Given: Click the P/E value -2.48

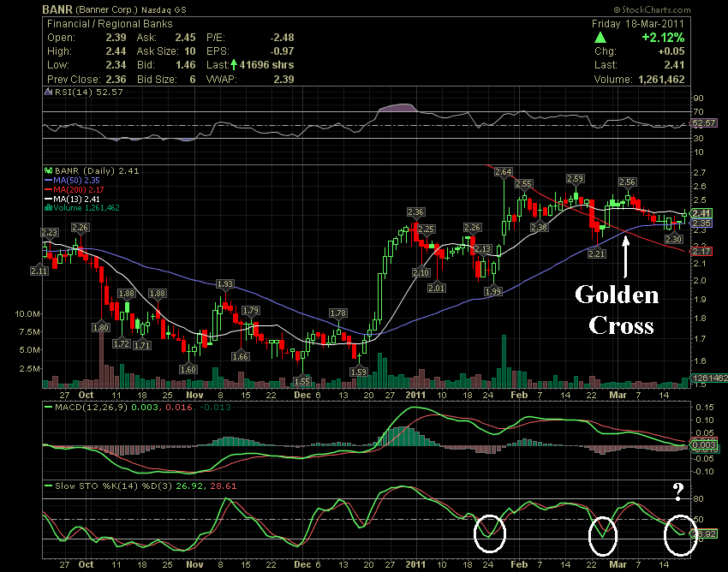Looking at the screenshot, I should click(x=282, y=38).
